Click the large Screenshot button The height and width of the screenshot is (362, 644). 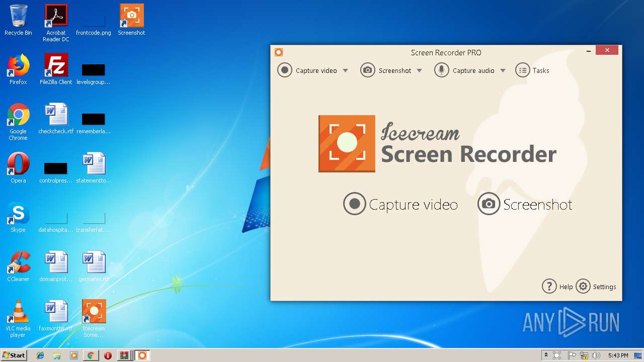[525, 204]
